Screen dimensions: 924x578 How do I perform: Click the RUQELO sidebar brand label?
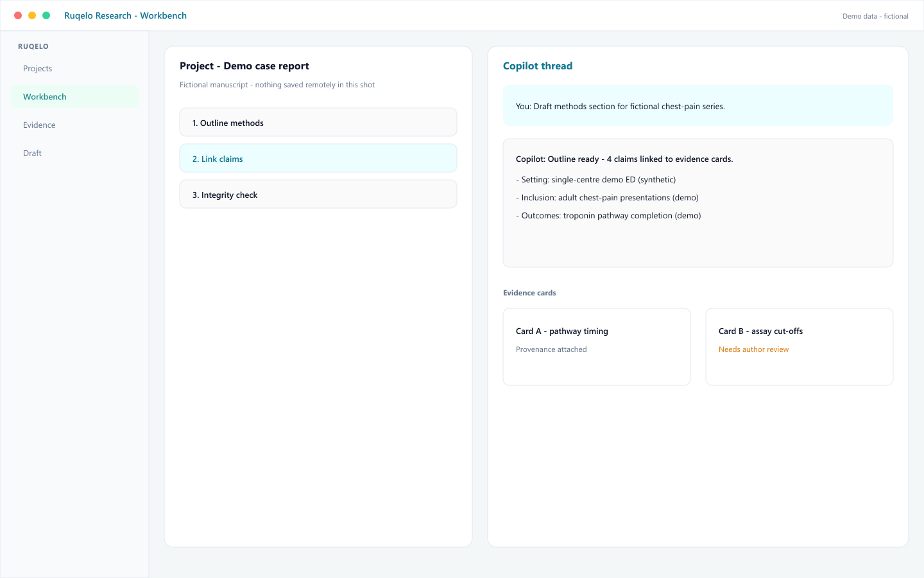tap(33, 46)
